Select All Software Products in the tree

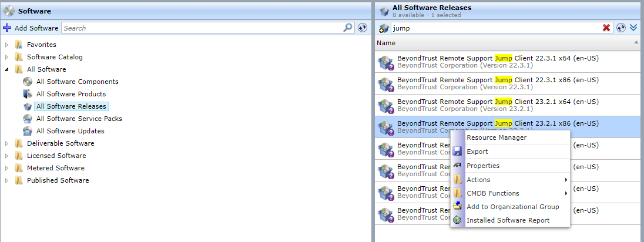click(x=71, y=94)
